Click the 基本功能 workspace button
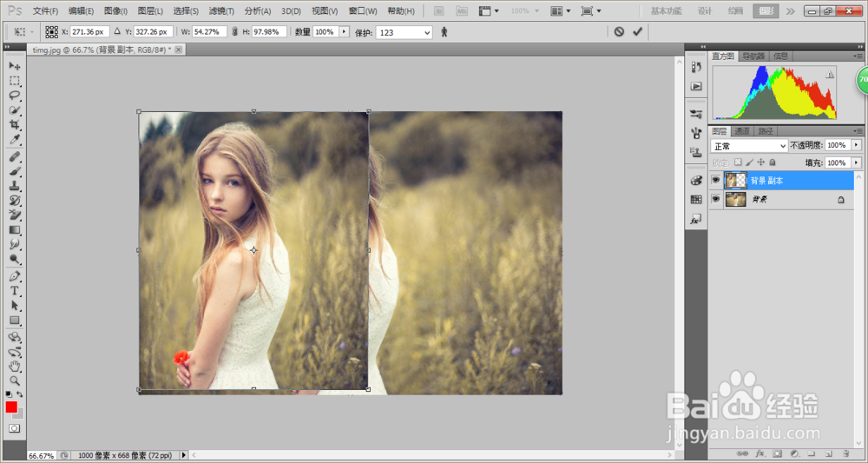The image size is (868, 463). point(666,11)
